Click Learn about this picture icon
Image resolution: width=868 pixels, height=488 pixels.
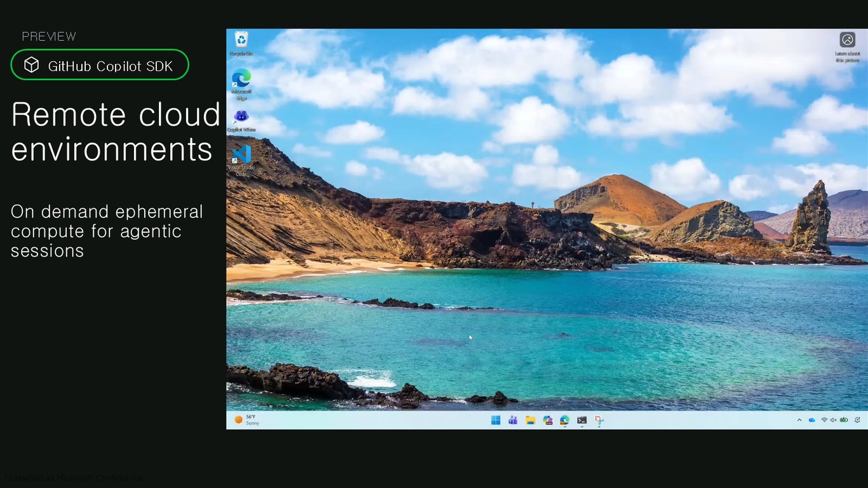847,47
